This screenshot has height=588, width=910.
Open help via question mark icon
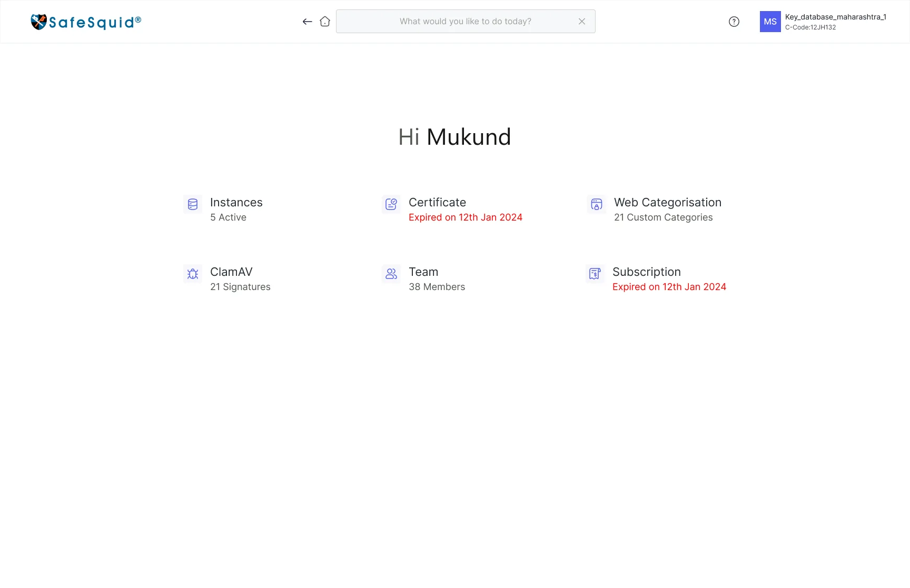coord(734,22)
